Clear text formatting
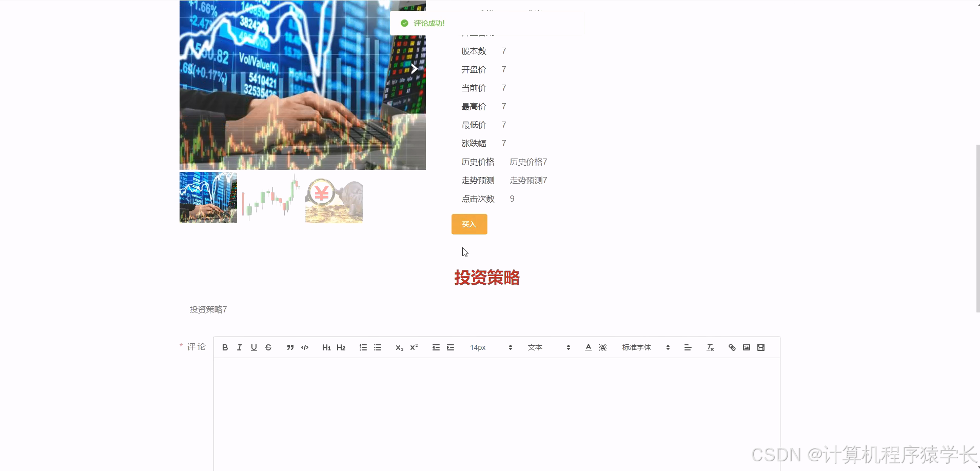This screenshot has width=980, height=471. point(710,347)
